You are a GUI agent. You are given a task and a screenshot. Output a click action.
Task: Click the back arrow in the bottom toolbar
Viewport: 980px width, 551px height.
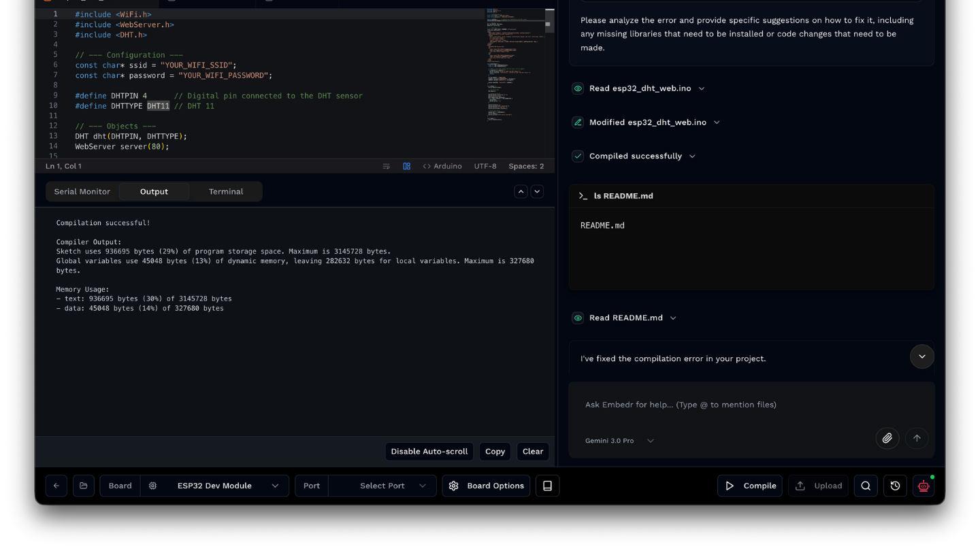click(x=56, y=486)
